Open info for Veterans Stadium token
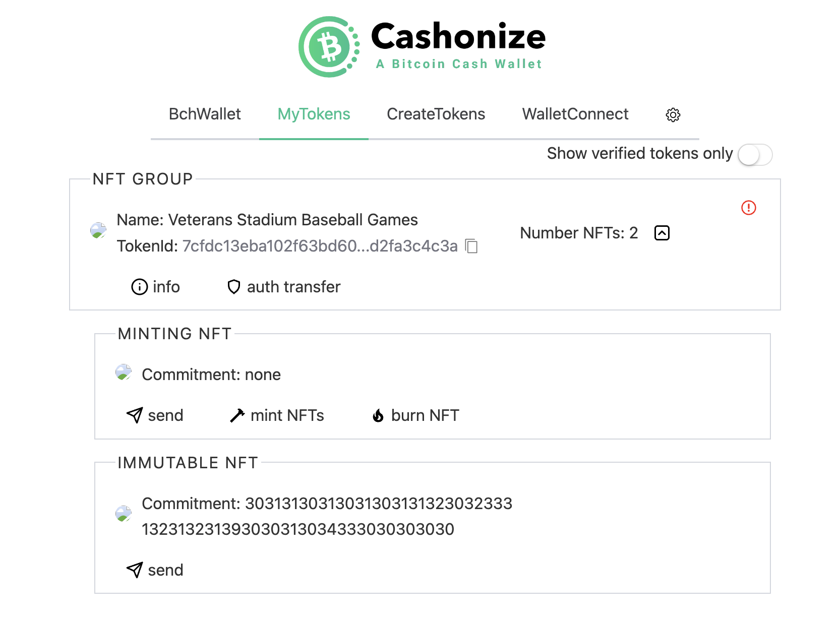 click(155, 287)
